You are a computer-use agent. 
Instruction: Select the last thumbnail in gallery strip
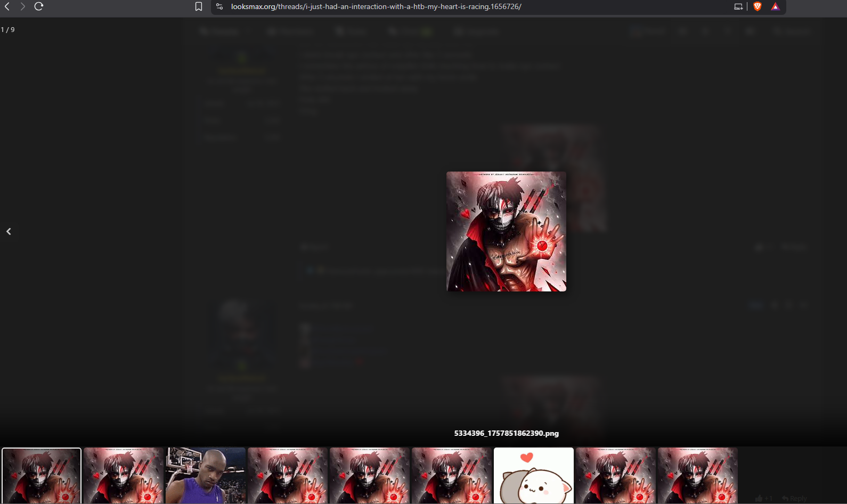pos(698,475)
